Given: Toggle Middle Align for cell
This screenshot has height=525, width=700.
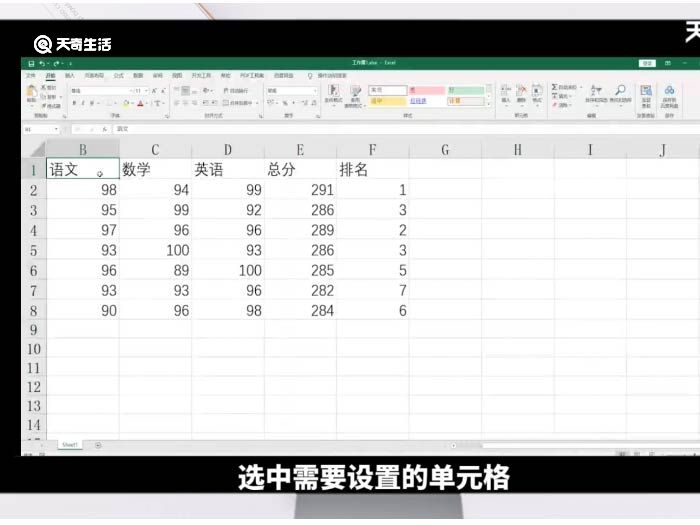Looking at the screenshot, I should [x=185, y=91].
